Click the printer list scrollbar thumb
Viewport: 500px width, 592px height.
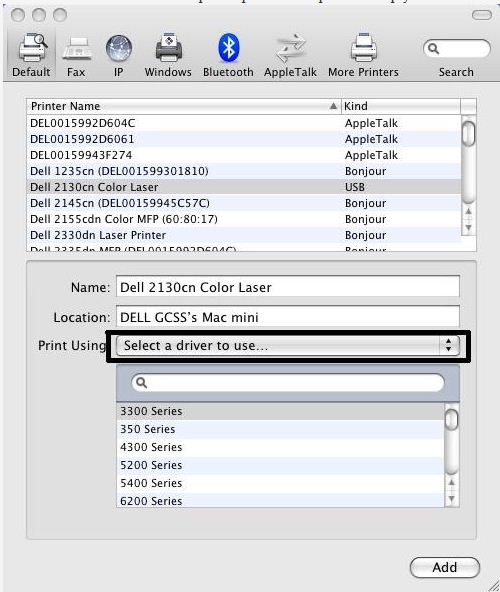tap(469, 133)
